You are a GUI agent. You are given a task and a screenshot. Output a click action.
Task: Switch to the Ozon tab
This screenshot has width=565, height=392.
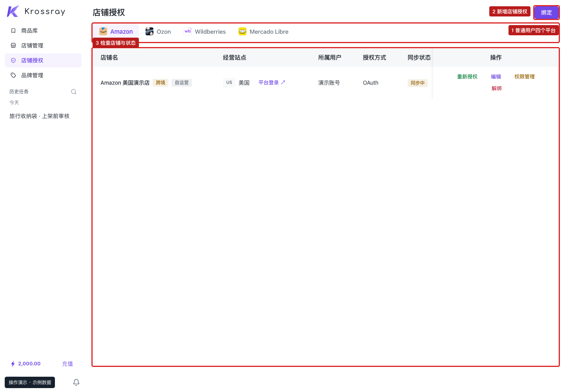point(158,32)
